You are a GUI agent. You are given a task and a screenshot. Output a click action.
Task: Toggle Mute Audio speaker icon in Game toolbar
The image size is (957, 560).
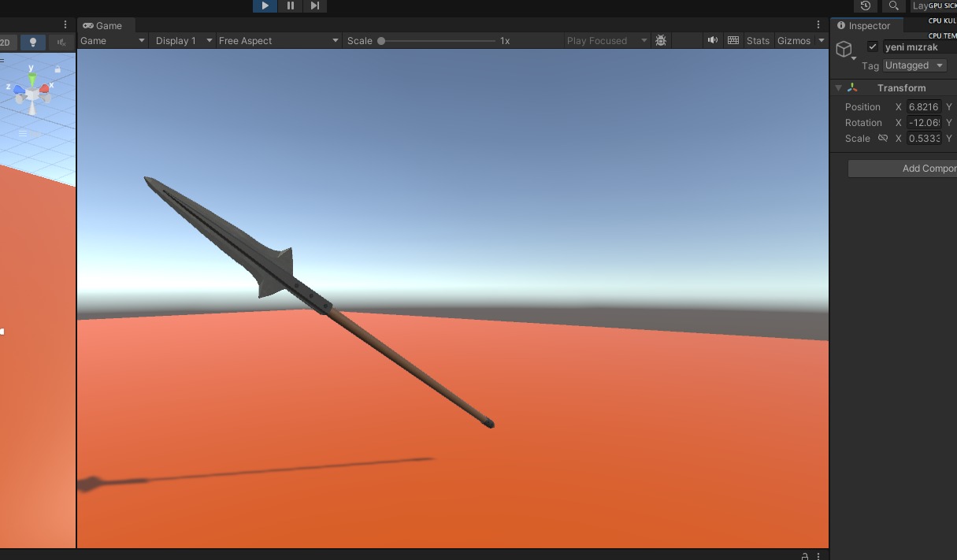pos(713,40)
